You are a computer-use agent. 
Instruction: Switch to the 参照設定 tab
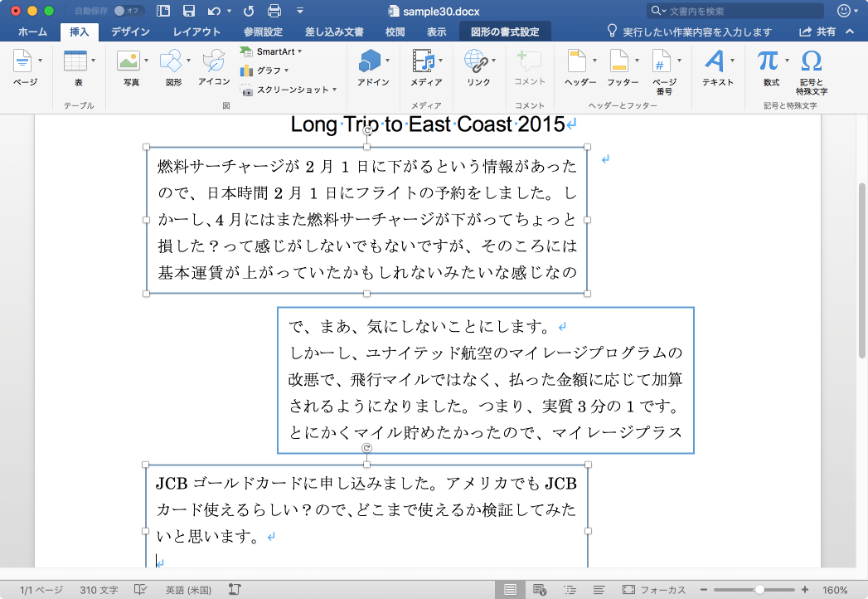(x=263, y=32)
